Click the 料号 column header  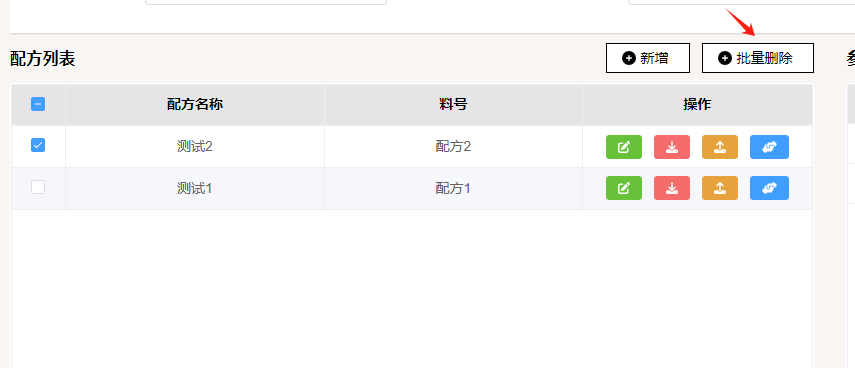[x=453, y=105]
